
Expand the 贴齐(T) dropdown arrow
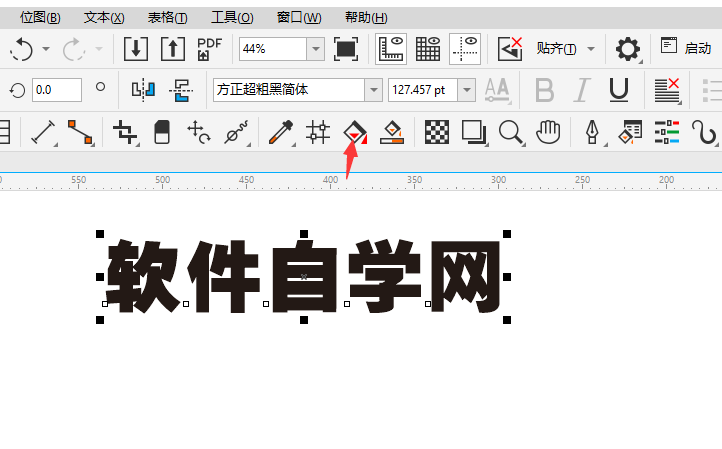[591, 49]
